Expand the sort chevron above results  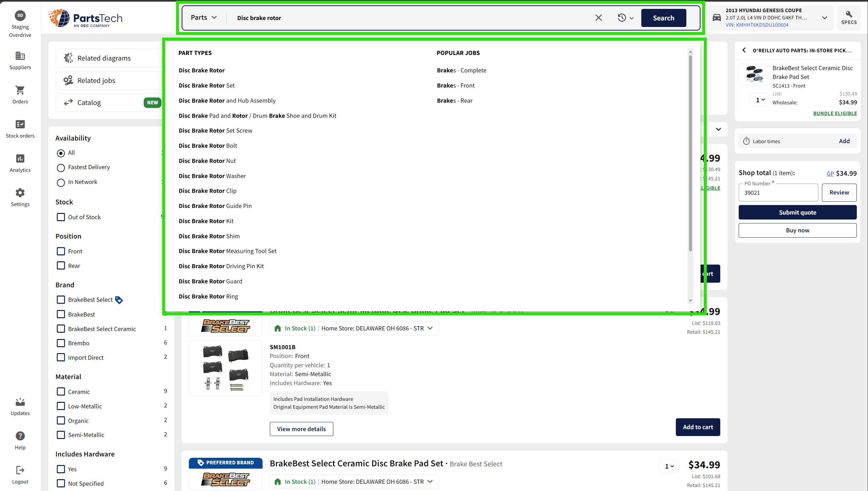(718, 129)
